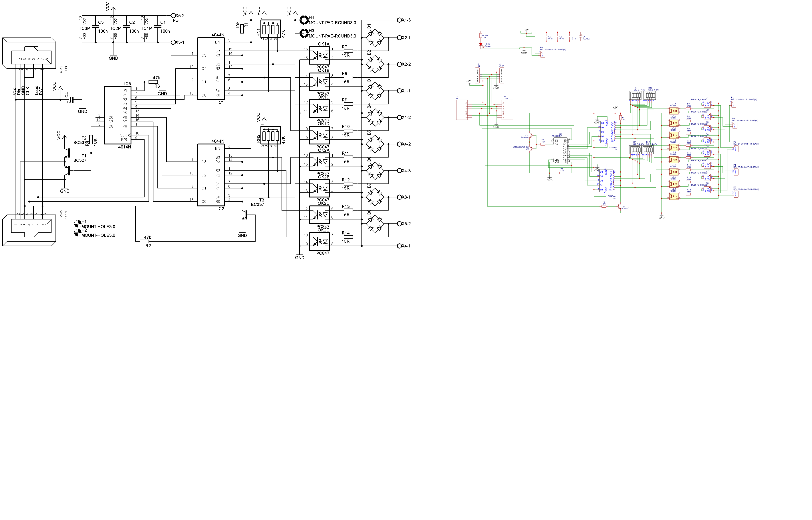Select the R3 47k resistor near IC3
The width and height of the screenshot is (812, 520).
pos(153,82)
